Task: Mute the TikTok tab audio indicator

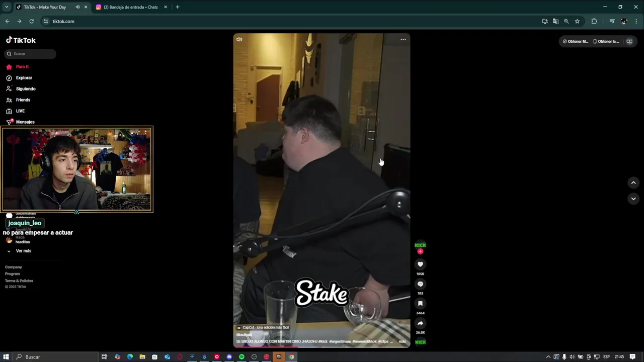Action: tap(77, 7)
